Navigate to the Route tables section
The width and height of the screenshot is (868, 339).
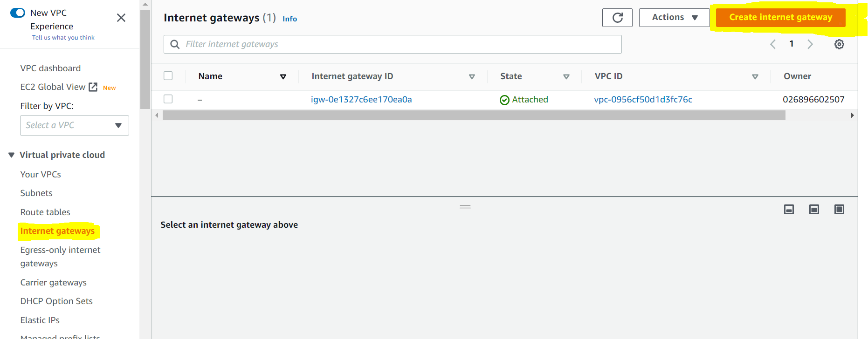point(45,212)
